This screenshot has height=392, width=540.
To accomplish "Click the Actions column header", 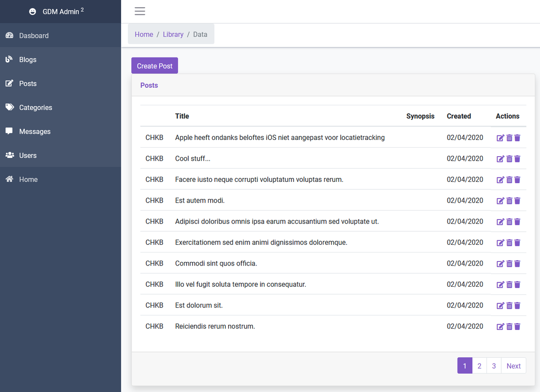I will [x=508, y=116].
